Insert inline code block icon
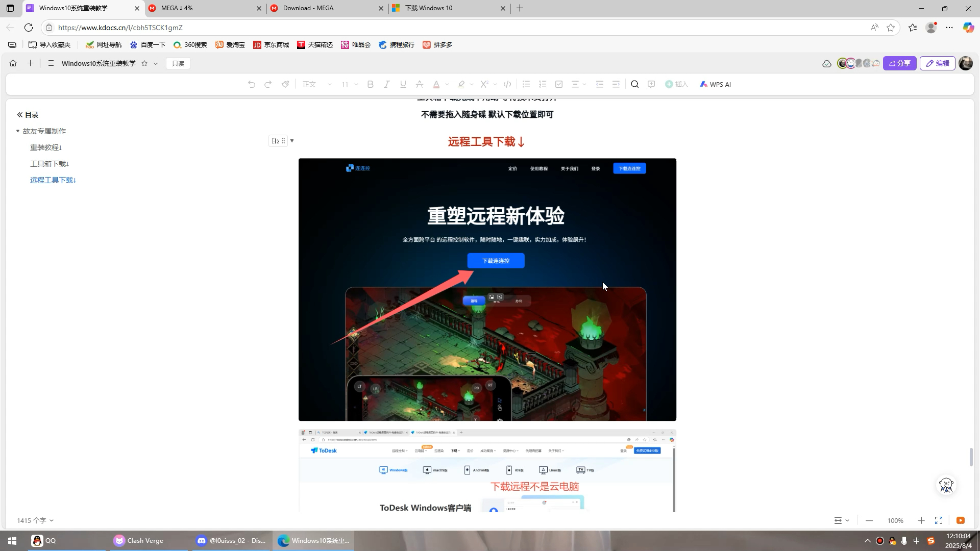Screen dimensions: 980x551 [x=507, y=84]
